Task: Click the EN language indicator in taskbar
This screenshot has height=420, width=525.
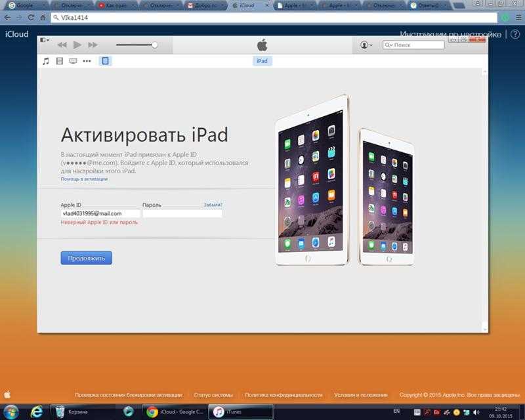Action: [396, 411]
